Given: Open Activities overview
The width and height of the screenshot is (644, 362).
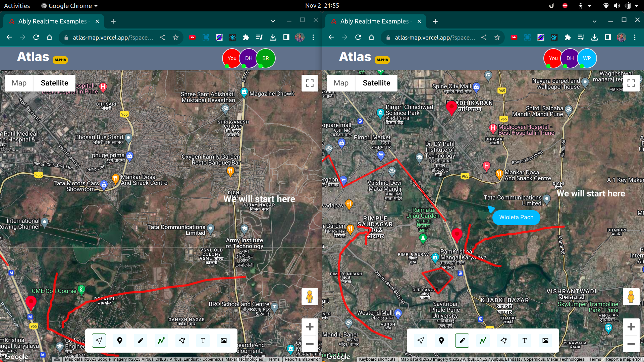Looking at the screenshot, I should [17, 6].
